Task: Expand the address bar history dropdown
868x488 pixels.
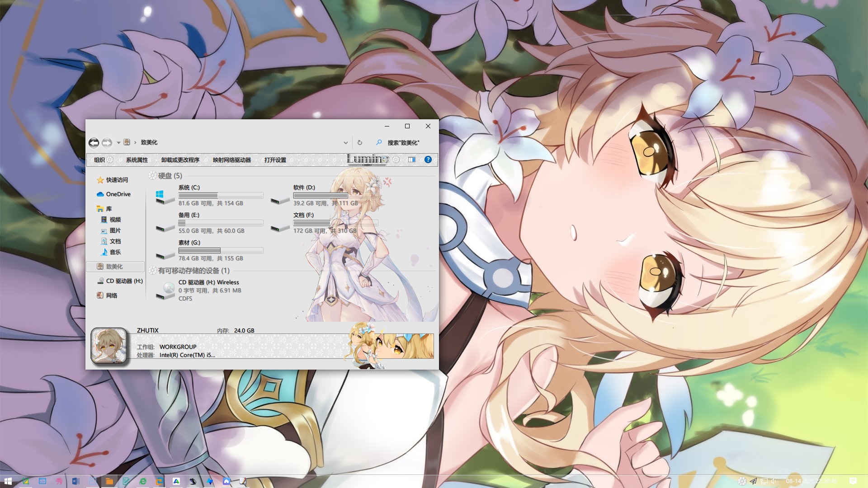Action: pos(346,143)
